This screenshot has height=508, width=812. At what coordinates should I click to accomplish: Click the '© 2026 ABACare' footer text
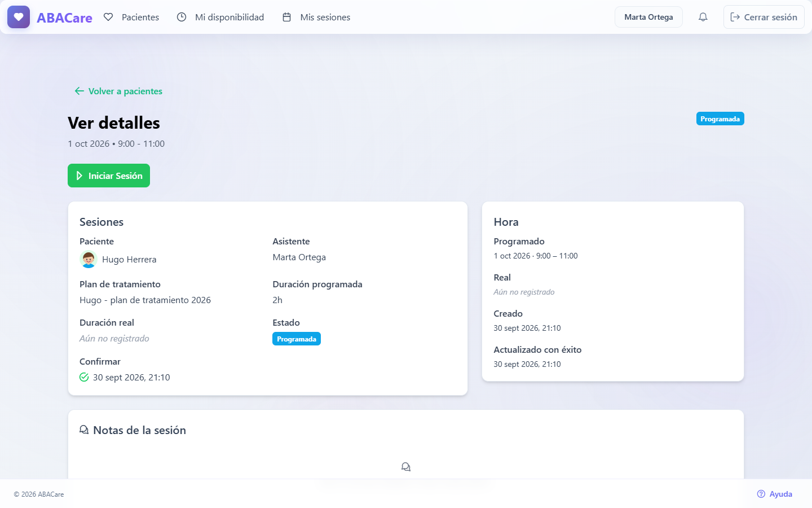tap(39, 494)
